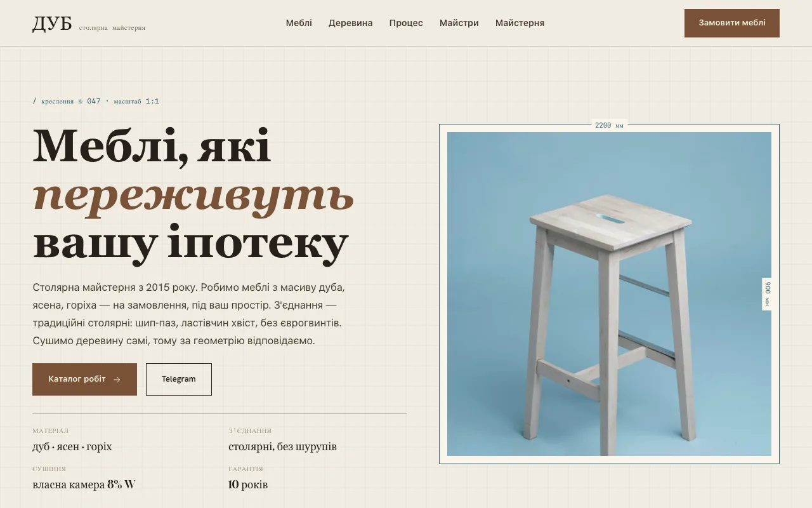Click the heading word переживуть

click(x=193, y=195)
